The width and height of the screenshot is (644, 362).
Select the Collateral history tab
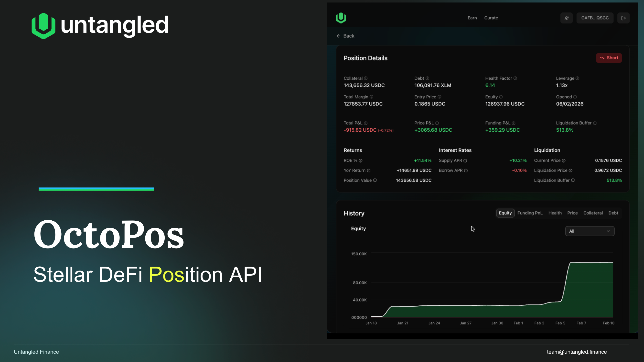coord(593,213)
